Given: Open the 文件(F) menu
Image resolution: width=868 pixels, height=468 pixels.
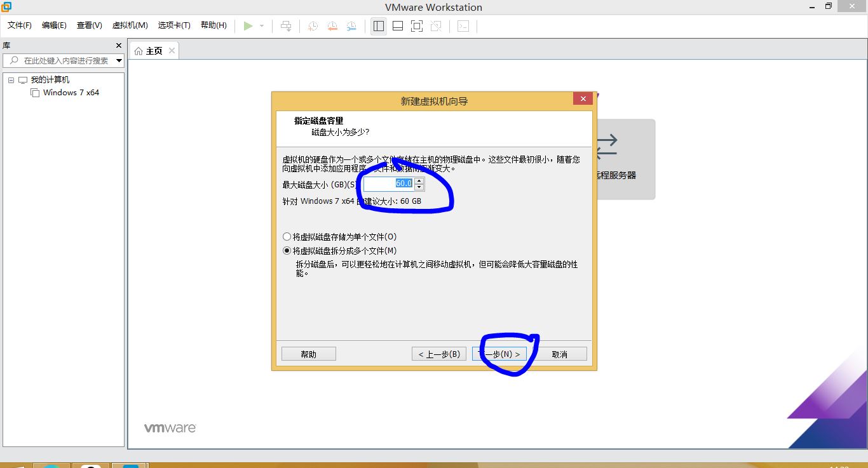Looking at the screenshot, I should (x=19, y=25).
